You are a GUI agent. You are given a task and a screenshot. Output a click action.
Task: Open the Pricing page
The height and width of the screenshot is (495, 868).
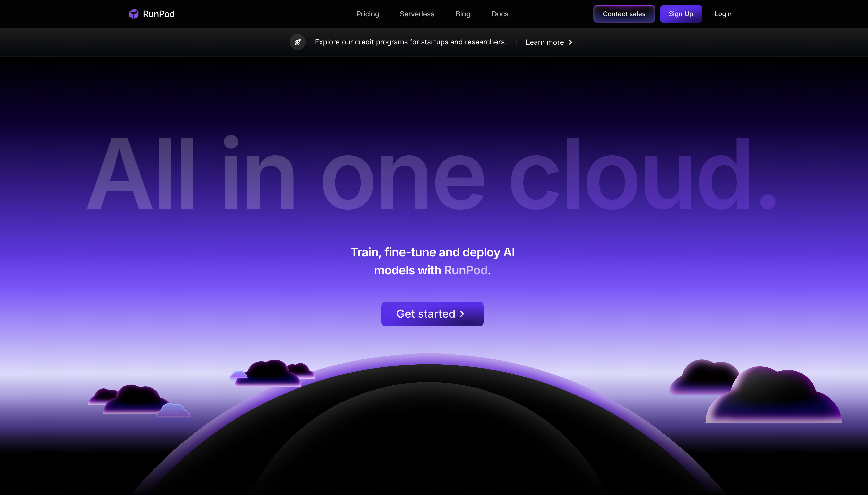coord(367,14)
